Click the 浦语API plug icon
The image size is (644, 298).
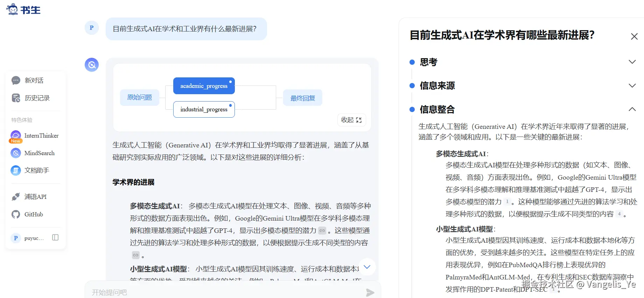tap(16, 197)
